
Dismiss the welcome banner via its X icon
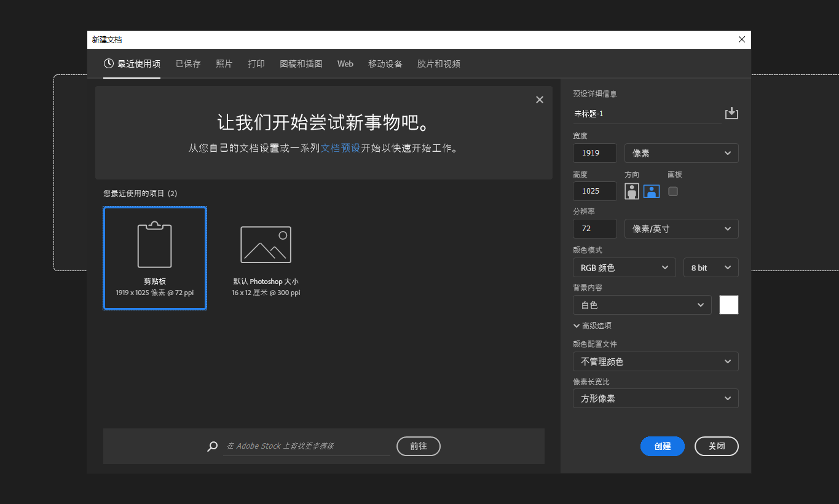539,100
